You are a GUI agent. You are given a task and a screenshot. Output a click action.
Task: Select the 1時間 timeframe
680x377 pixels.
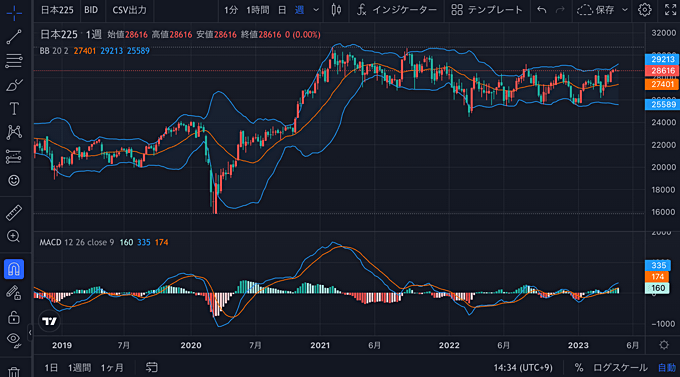point(258,10)
